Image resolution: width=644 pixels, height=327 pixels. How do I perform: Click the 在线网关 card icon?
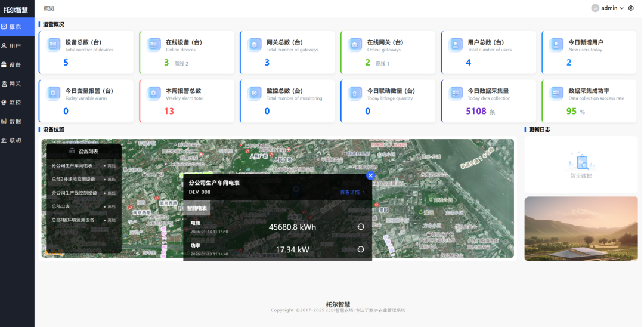coord(355,44)
